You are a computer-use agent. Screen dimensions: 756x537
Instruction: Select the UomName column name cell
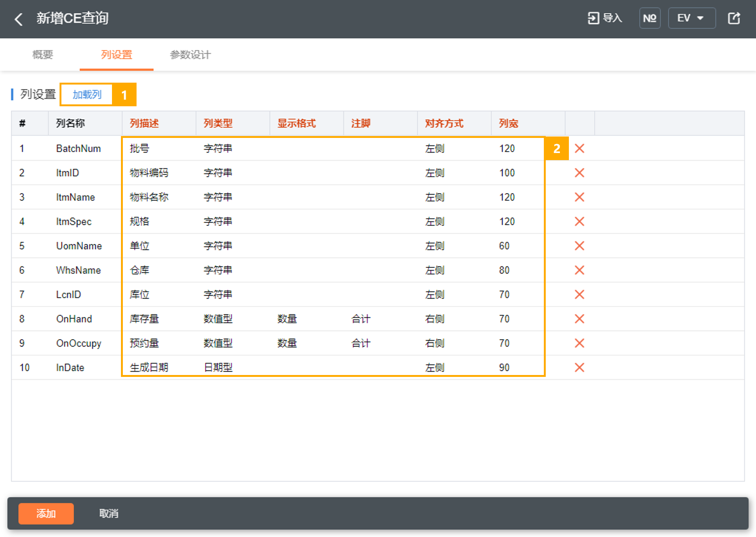click(x=85, y=246)
